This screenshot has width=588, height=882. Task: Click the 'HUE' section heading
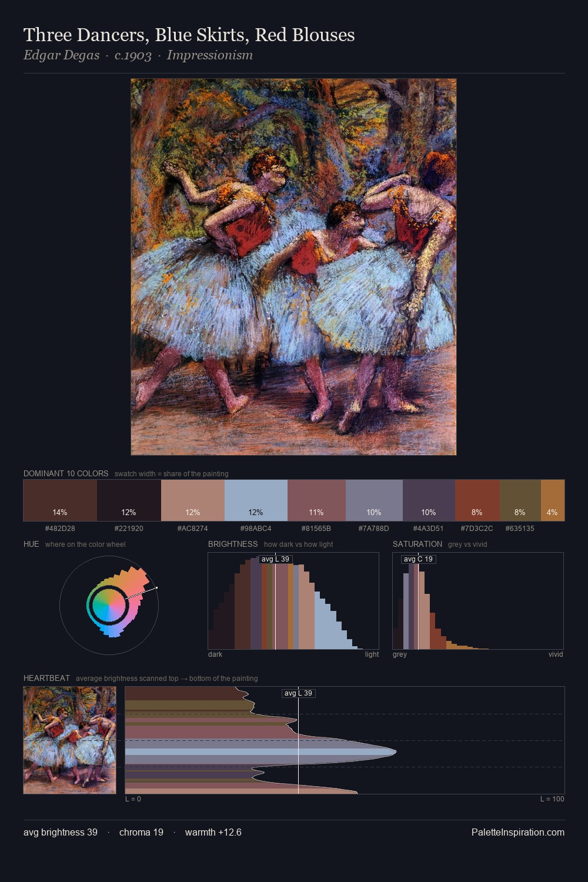click(31, 544)
